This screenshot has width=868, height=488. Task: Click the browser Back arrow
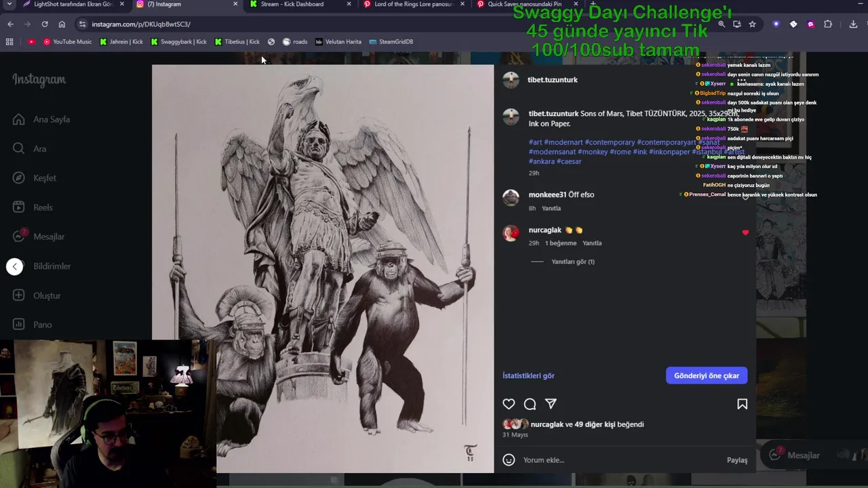tap(10, 24)
